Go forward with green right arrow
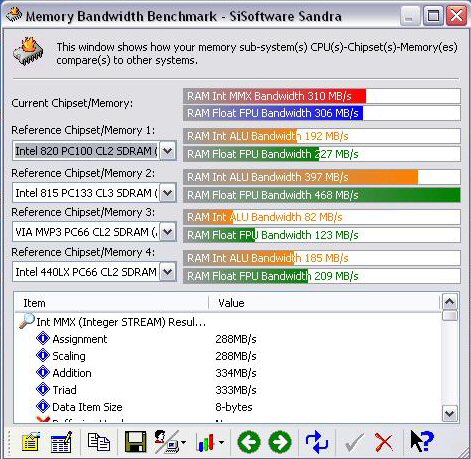The image size is (471, 459). click(x=280, y=442)
